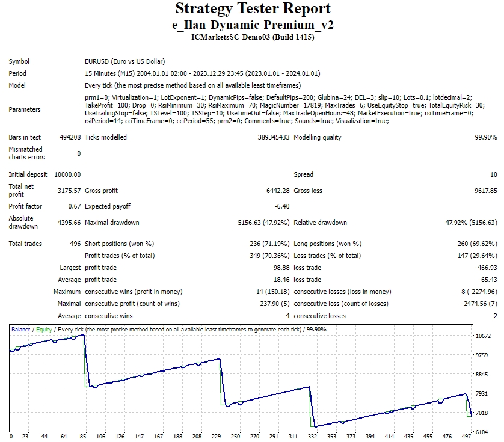Select the Gross loss -9617.85 value
The height and width of the screenshot is (442, 504).
(x=484, y=191)
